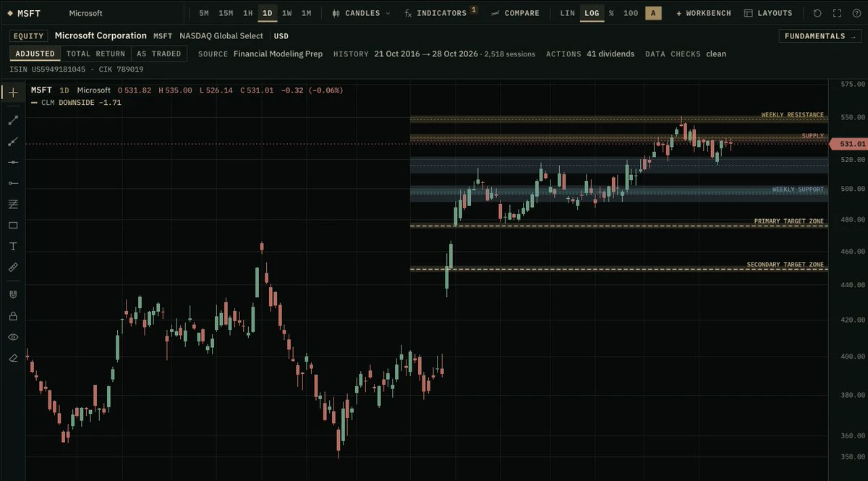Select the ruler measure tool
The image size is (868, 481).
[x=13, y=267]
